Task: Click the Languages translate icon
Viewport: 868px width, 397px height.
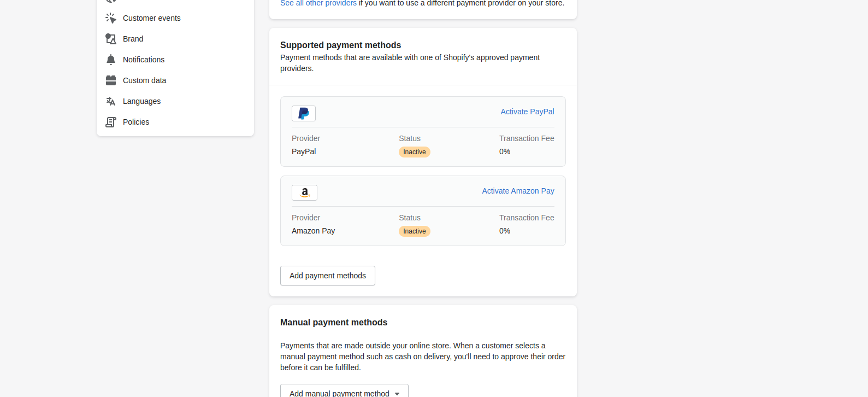Action: (x=111, y=101)
